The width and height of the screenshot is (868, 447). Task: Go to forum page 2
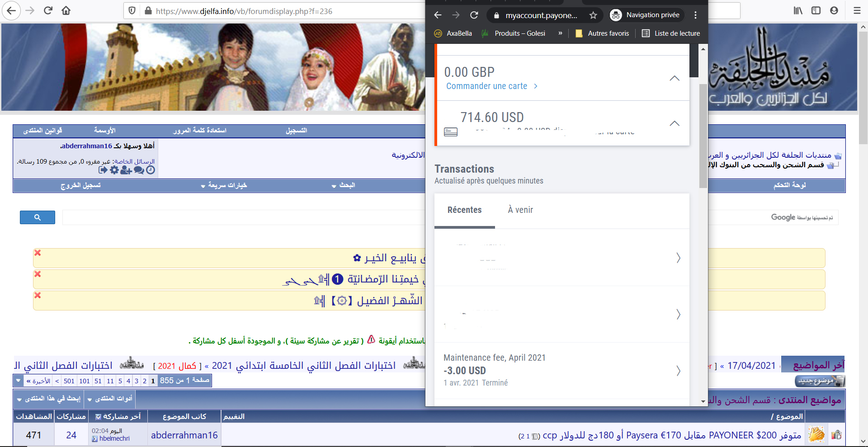pos(145,381)
